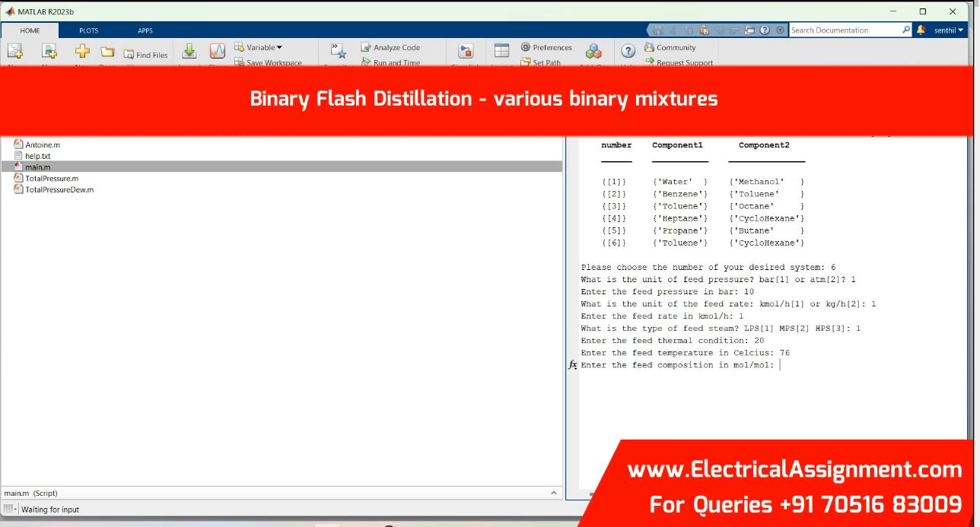Open the Variable dropdown

pos(258,47)
